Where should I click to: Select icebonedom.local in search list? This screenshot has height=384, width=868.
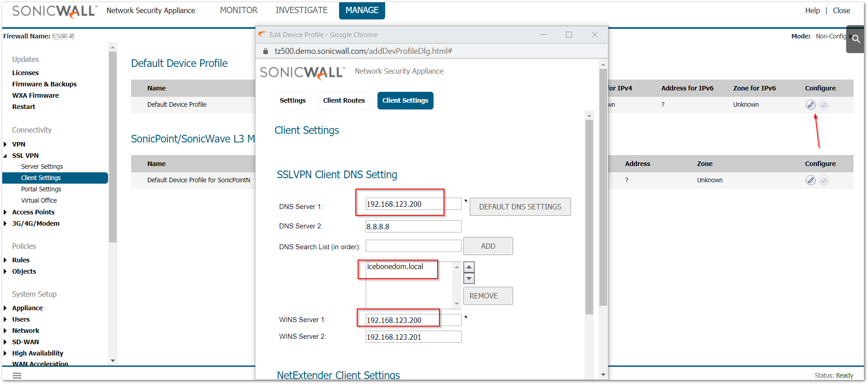pyautogui.click(x=395, y=267)
